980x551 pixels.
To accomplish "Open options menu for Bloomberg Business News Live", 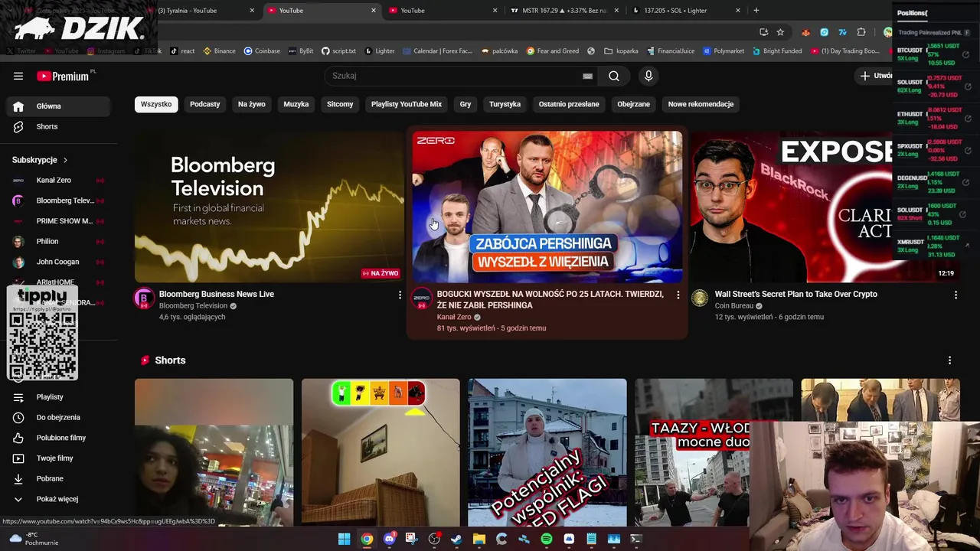I will click(x=400, y=295).
